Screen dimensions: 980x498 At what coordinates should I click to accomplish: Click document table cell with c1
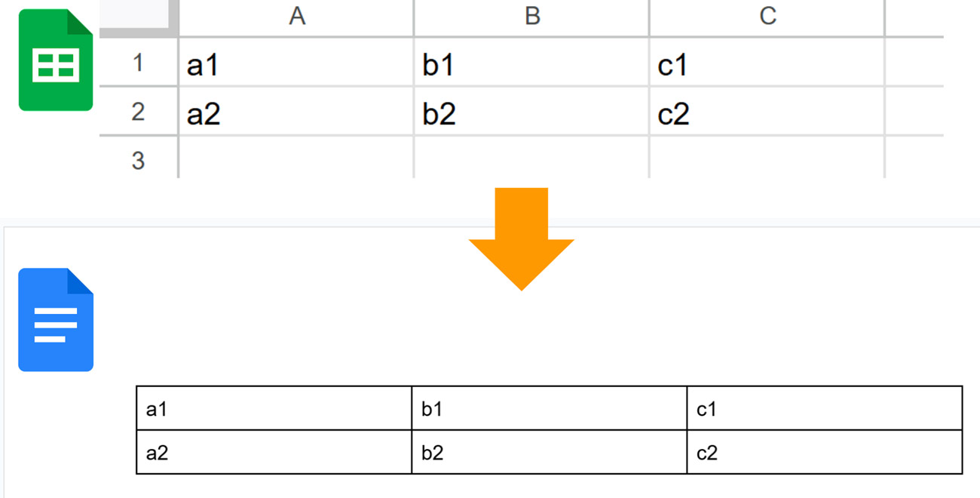pos(825,408)
